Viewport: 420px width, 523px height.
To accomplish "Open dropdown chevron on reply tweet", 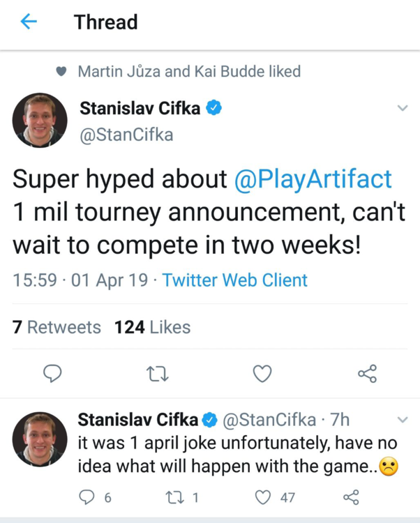I will tap(402, 420).
